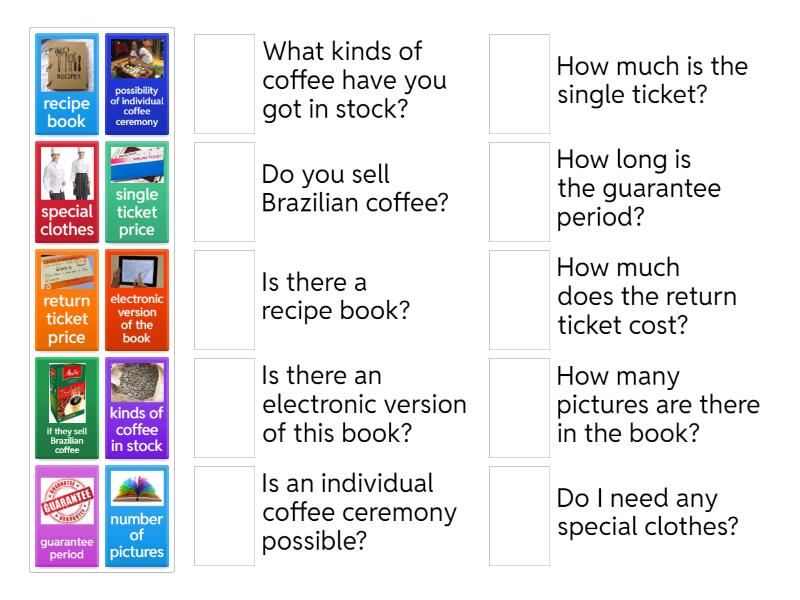Click answer box beside 'Do you sell Brazilian coffee?'
The height and width of the screenshot is (600, 800).
(x=224, y=192)
